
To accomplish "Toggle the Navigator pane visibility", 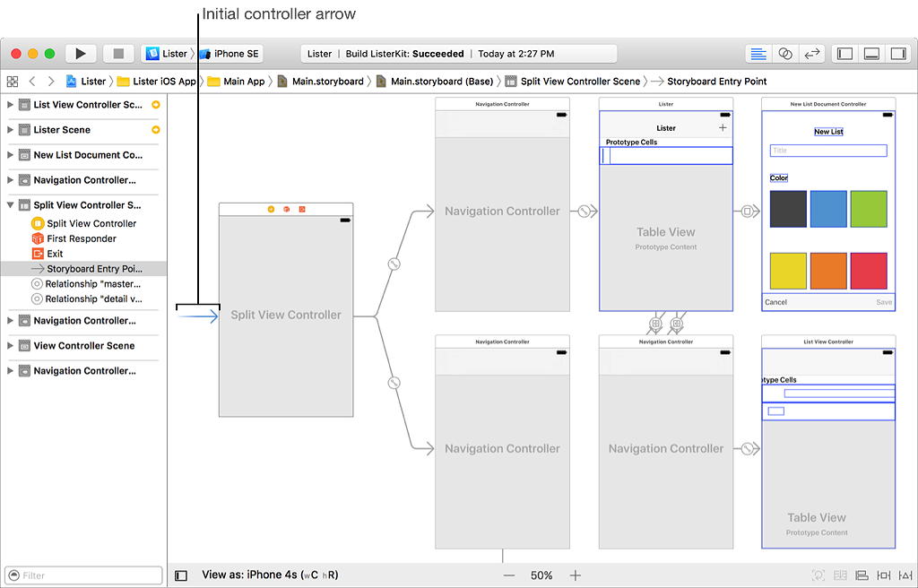I will pos(844,53).
